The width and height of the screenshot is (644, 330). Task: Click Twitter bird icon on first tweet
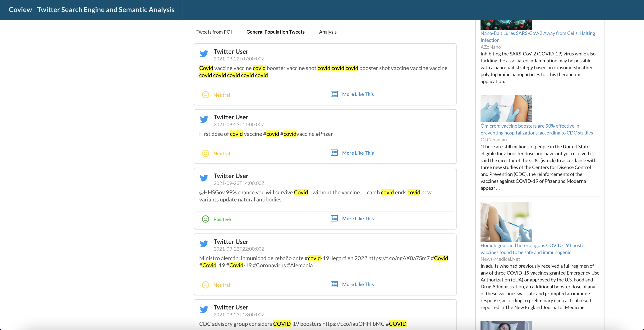204,54
